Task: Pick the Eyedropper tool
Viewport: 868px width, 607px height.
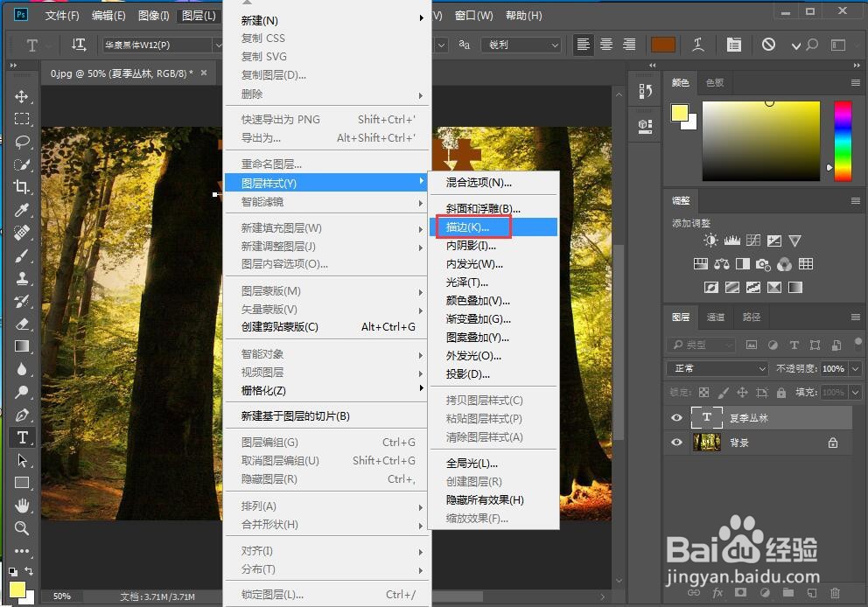Action: pos(21,210)
